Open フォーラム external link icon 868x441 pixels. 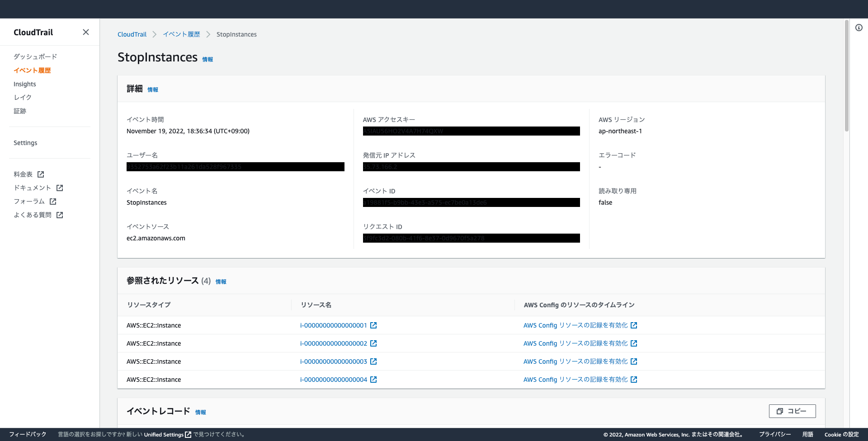pos(53,201)
